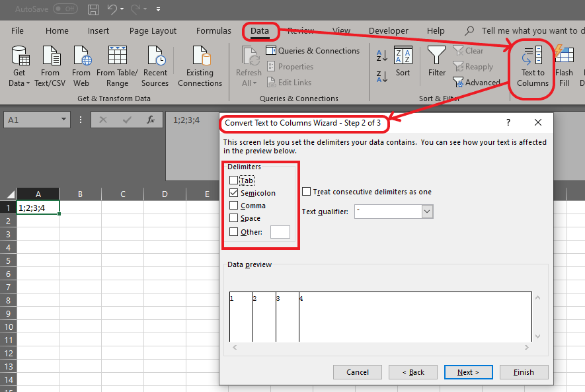Image resolution: width=585 pixels, height=392 pixels.
Task: Select the Filter funnel icon
Action: tap(436, 56)
